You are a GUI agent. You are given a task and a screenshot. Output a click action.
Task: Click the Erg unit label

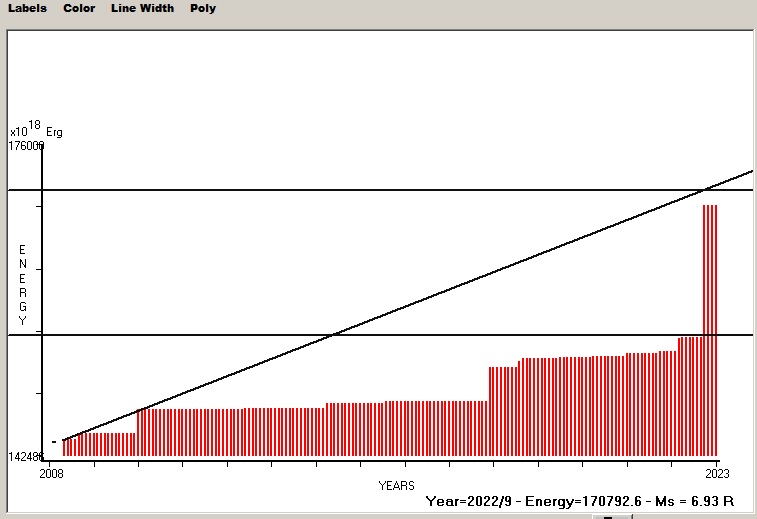pyautogui.click(x=54, y=132)
